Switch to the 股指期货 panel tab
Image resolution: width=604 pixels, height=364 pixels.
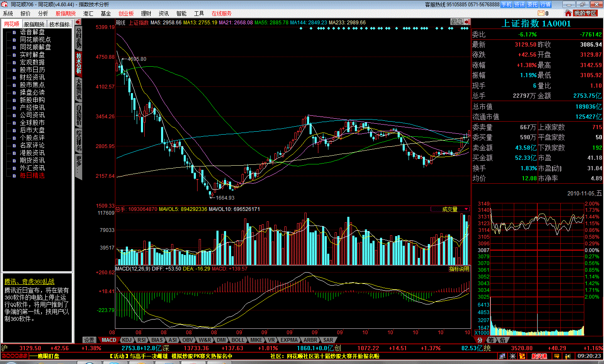34,24
